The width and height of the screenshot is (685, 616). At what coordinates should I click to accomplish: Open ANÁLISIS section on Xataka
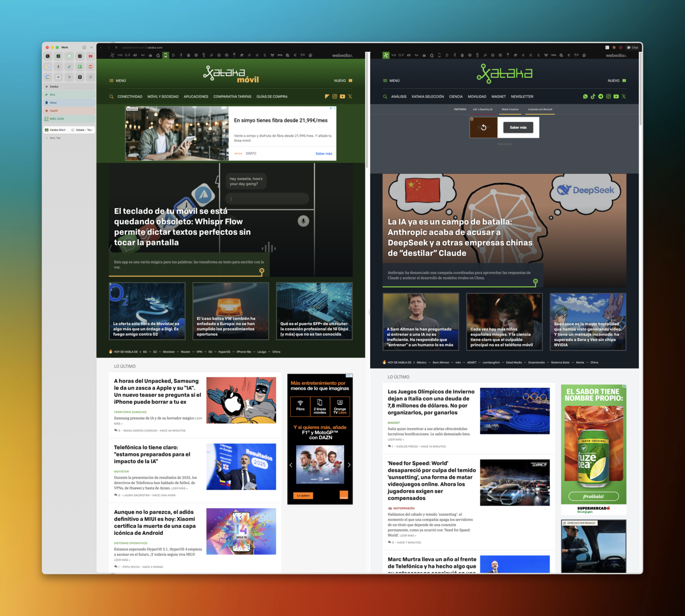pos(399,96)
